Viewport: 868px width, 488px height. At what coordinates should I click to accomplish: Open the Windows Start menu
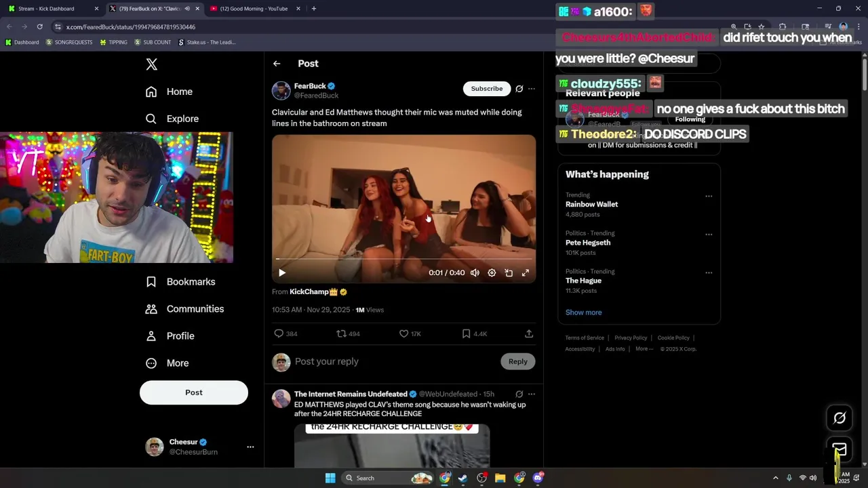point(330,479)
